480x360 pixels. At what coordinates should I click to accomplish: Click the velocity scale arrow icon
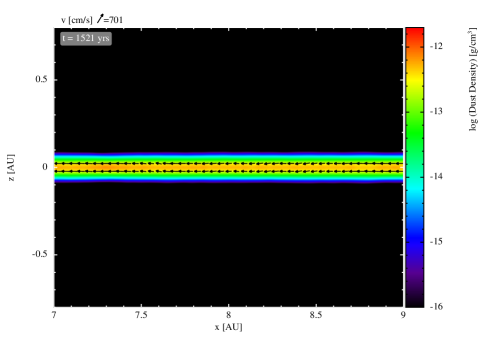click(100, 19)
